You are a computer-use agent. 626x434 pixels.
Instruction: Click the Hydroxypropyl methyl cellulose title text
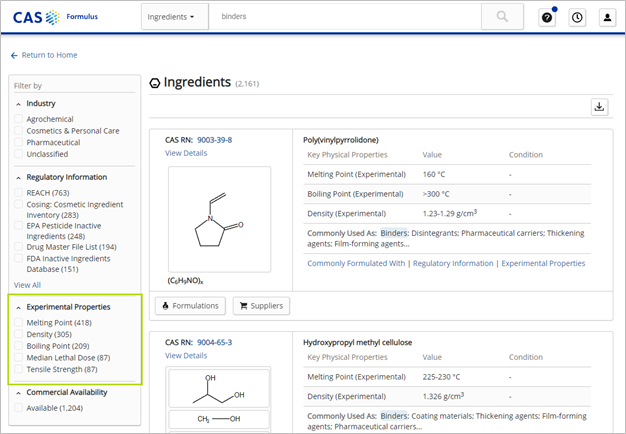click(x=357, y=343)
